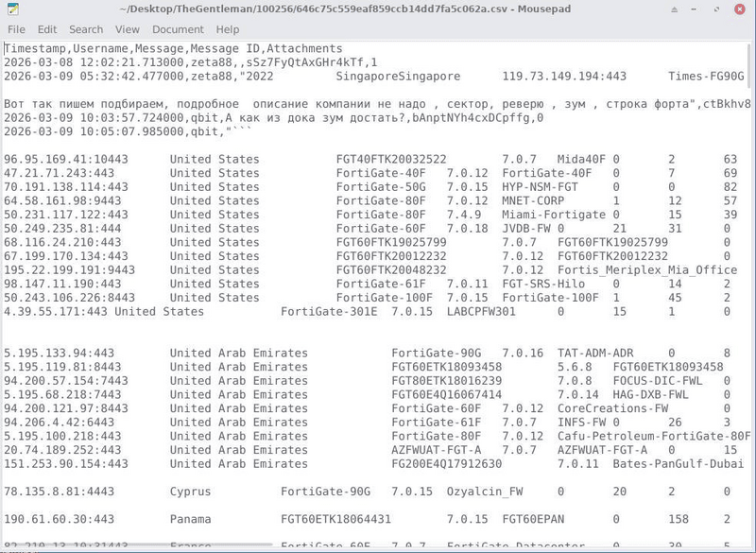Click IP '78.135.8.81:4443'
Image resolution: width=756 pixels, height=553 pixels.
pos(60,492)
